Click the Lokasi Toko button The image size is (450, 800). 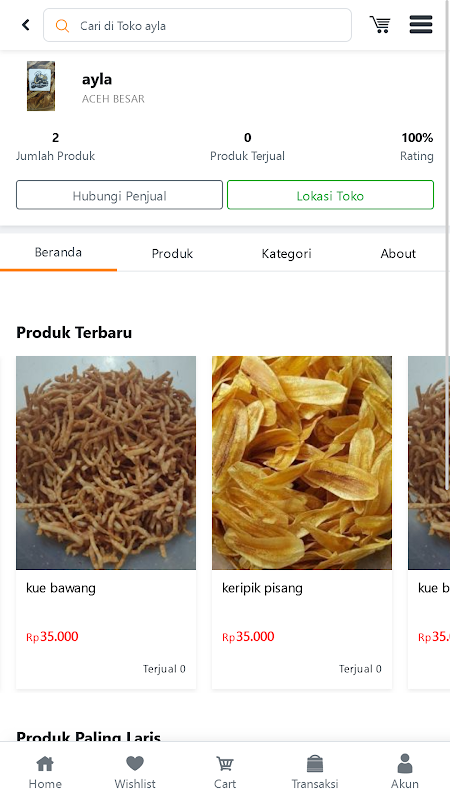coord(330,195)
